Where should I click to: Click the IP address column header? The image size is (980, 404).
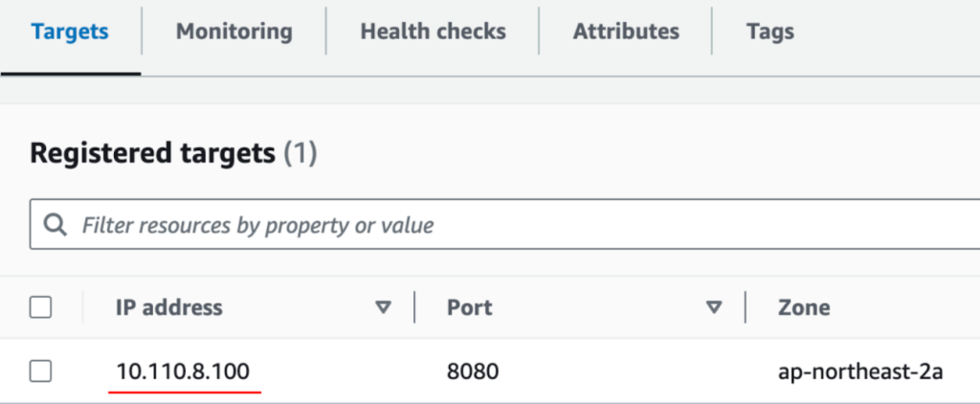[x=169, y=307]
